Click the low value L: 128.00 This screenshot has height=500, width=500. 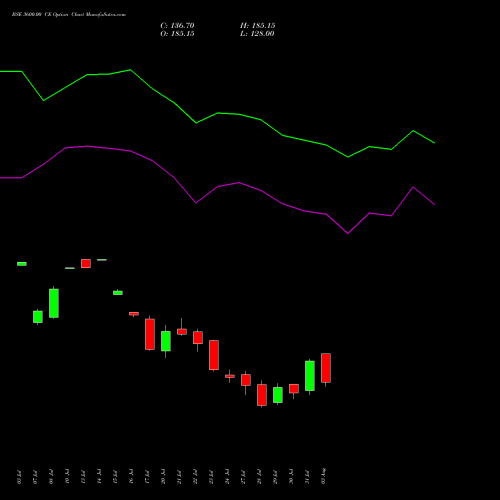pos(257,34)
